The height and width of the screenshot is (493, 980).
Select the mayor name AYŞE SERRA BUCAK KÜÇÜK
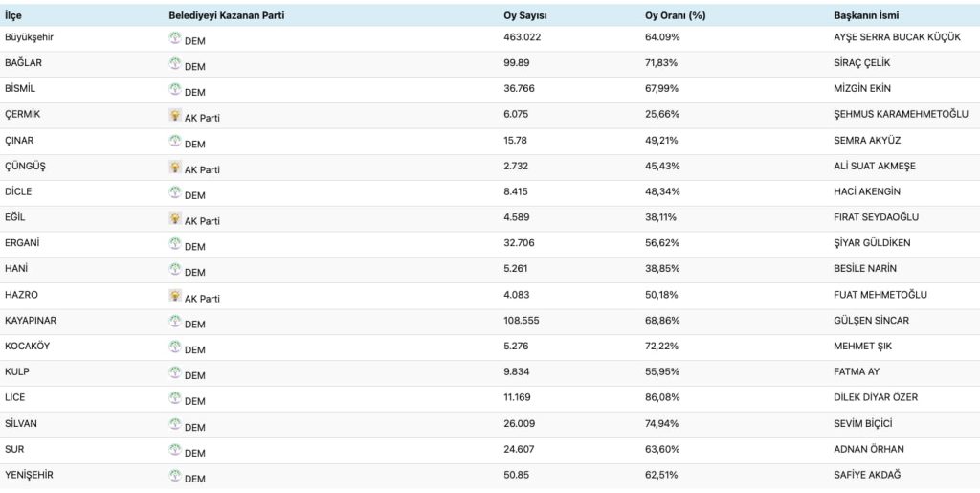(x=897, y=37)
